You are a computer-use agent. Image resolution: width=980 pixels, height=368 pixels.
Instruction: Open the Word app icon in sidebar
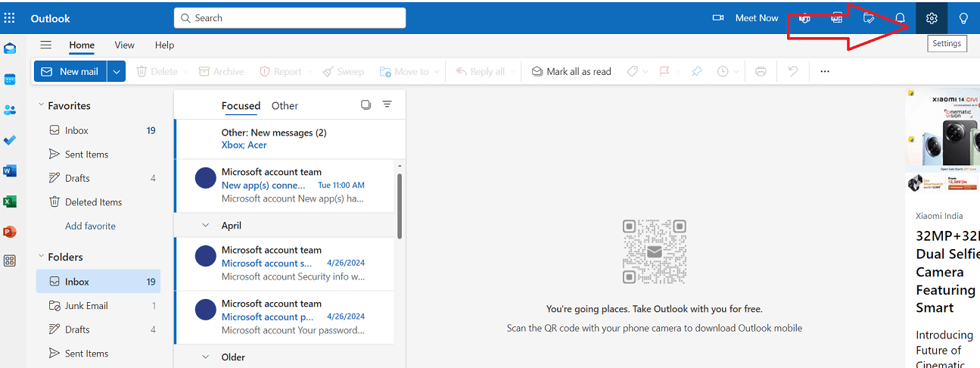point(10,171)
